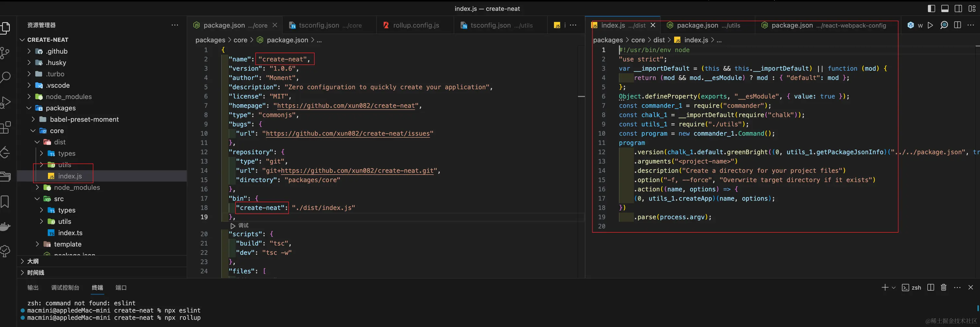Split the terminal pane
This screenshot has height=327, width=980.
930,287
